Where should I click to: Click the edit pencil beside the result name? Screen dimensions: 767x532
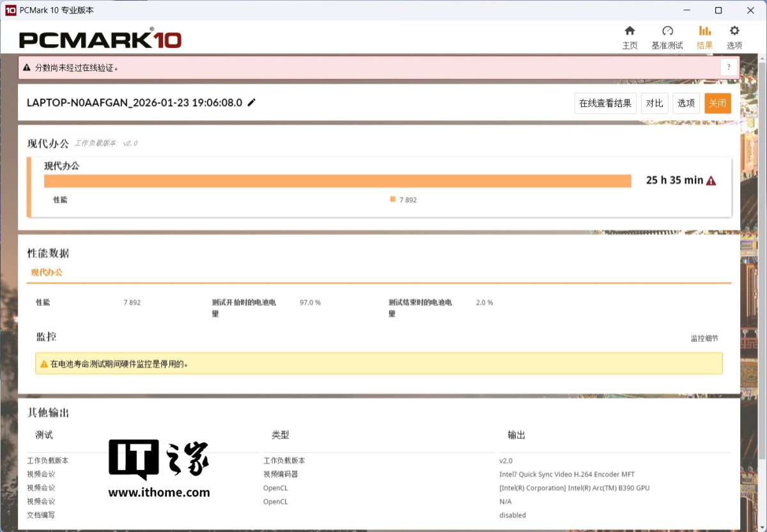tap(251, 101)
